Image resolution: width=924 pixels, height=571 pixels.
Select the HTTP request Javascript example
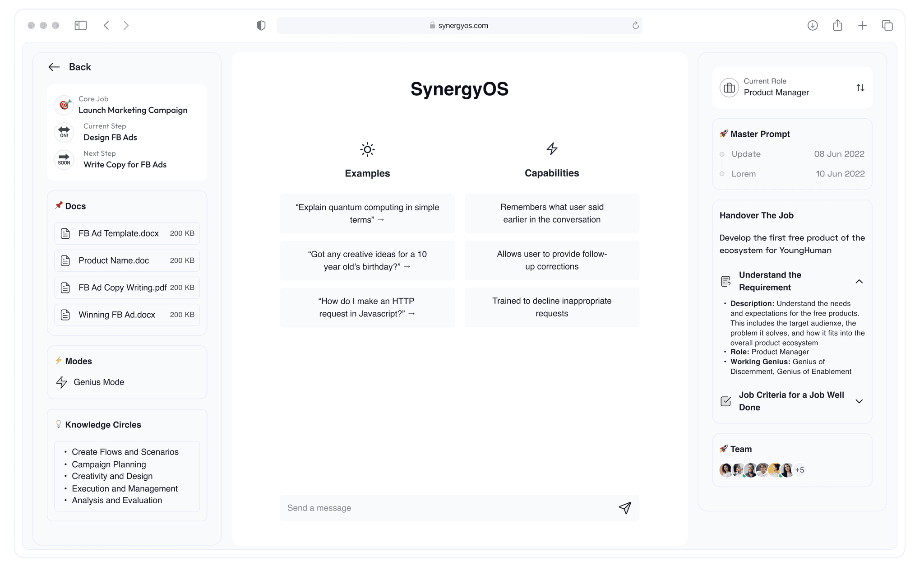pos(367,307)
